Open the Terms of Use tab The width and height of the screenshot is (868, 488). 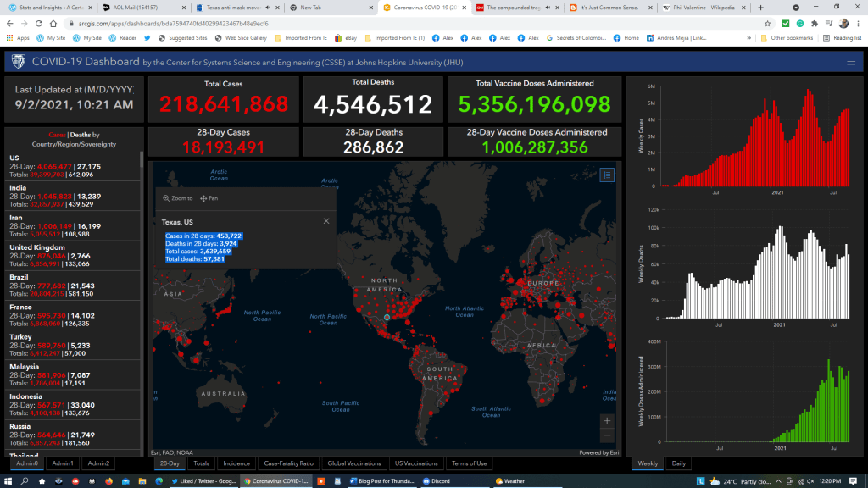tap(469, 463)
